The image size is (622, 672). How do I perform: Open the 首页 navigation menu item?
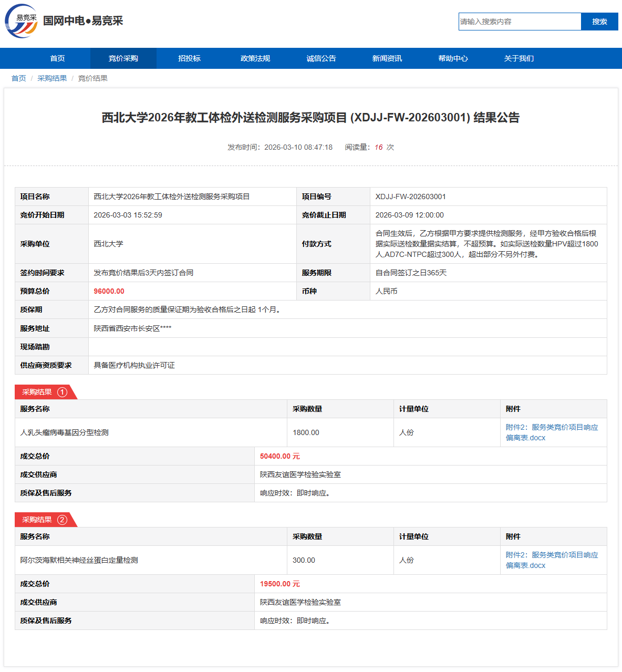pos(57,58)
